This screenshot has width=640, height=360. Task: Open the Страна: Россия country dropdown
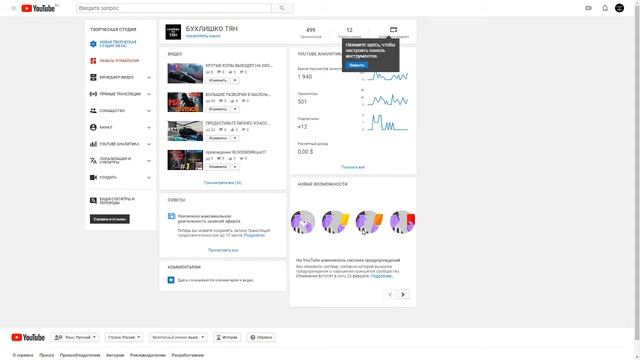[x=124, y=338]
